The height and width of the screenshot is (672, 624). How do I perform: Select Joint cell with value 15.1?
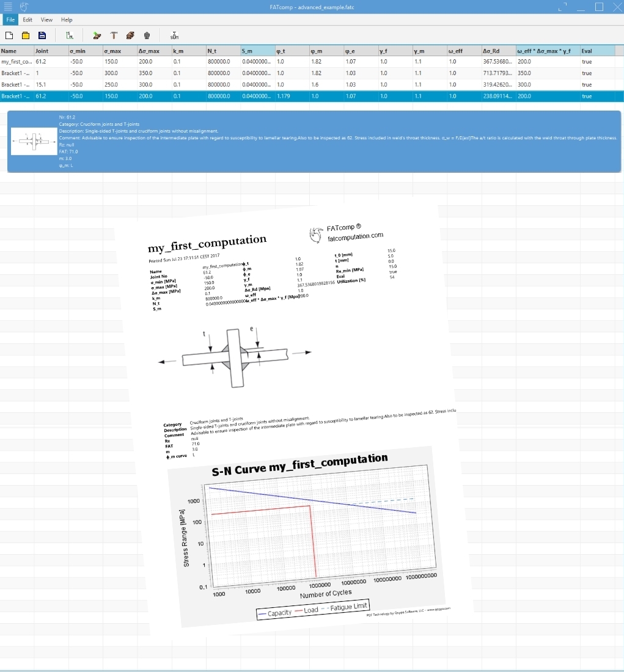[51, 85]
